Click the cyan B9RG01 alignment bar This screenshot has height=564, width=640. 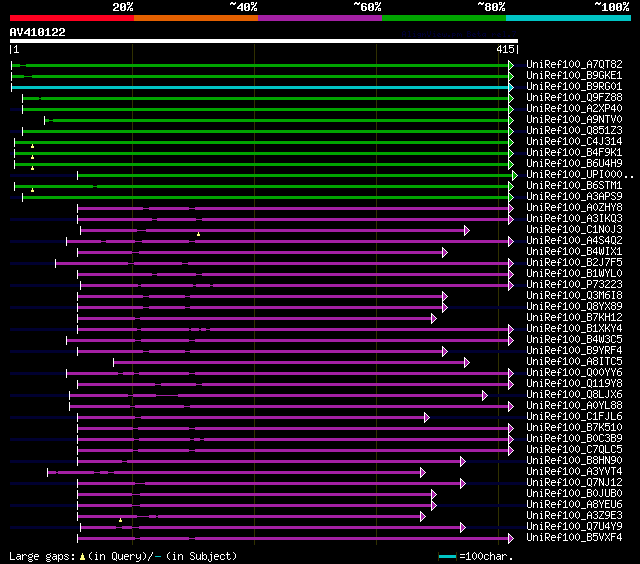260,87
